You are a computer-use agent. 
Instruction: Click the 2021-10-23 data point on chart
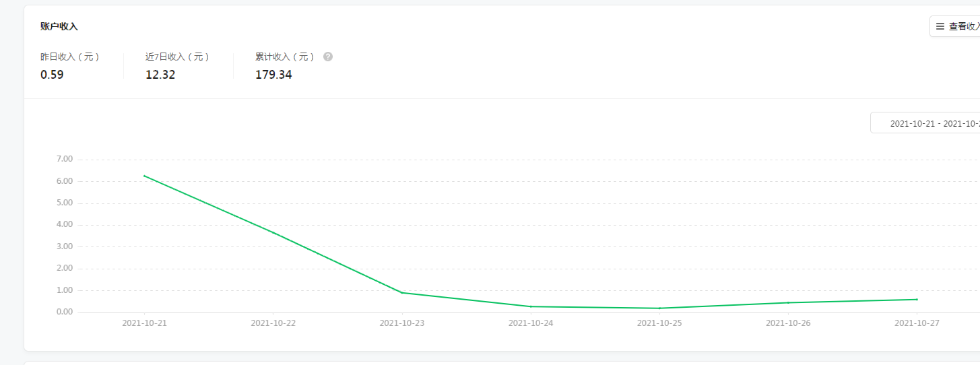pyautogui.click(x=402, y=292)
